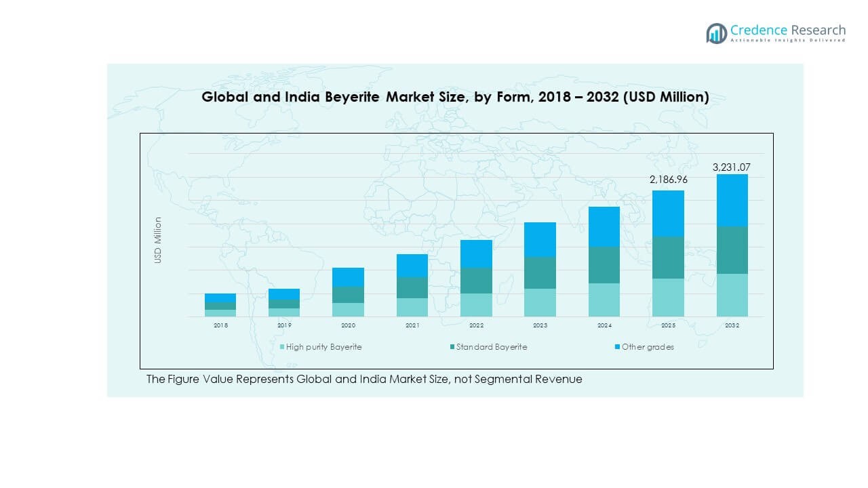The image size is (868, 488).
Task: Select the Other grades legend label
Action: 648,347
